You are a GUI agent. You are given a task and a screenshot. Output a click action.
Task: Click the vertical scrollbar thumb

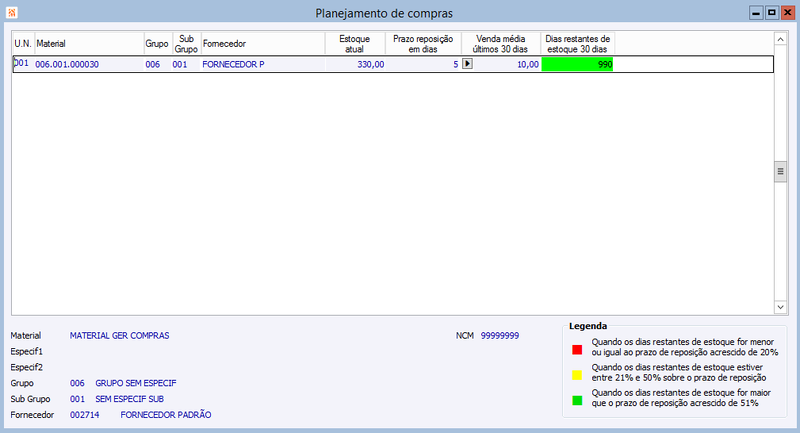[x=780, y=171]
